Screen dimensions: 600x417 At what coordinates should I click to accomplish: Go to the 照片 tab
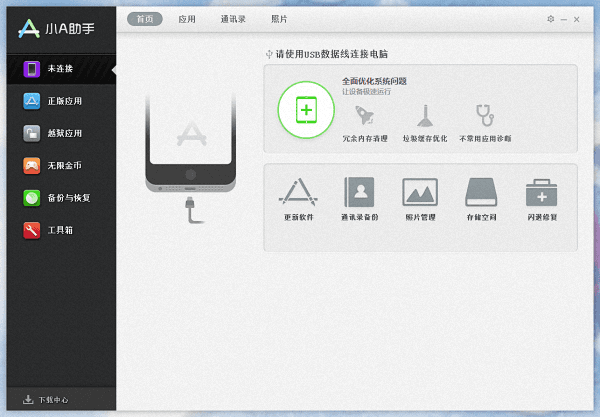point(279,19)
